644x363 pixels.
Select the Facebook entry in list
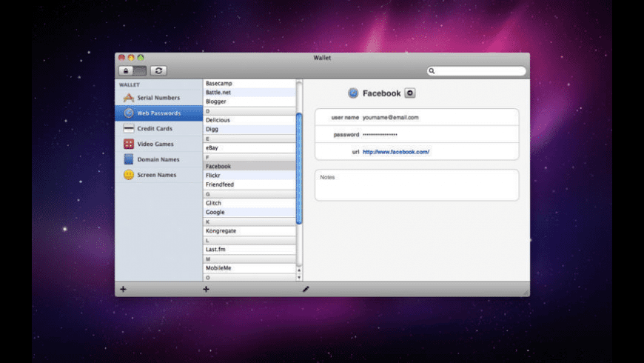(249, 166)
